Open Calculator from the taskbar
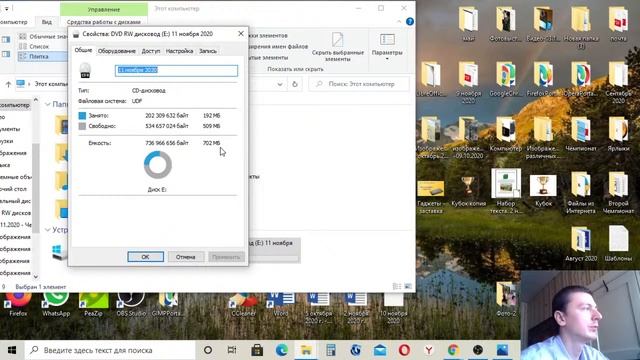Image resolution: width=640 pixels, height=360 pixels. pos(331,350)
